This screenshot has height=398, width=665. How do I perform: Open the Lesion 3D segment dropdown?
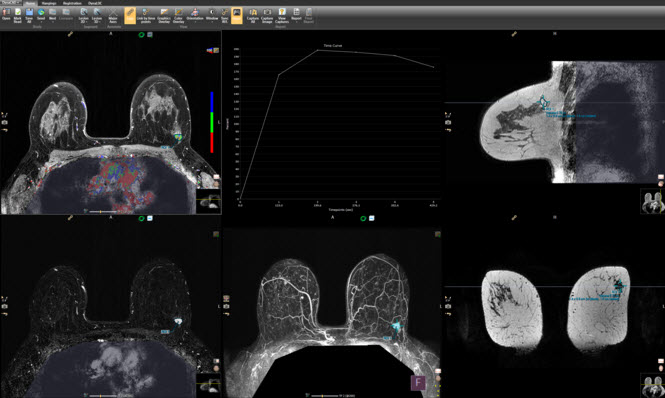click(97, 15)
